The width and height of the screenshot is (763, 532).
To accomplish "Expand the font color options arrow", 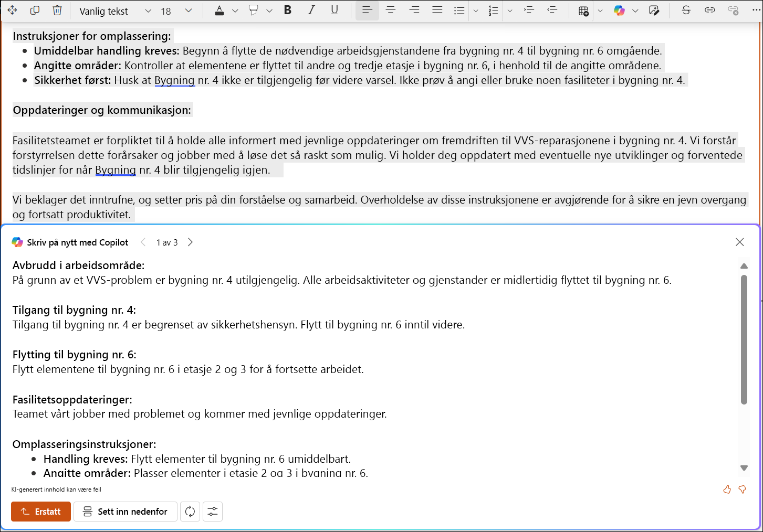I will tap(235, 11).
